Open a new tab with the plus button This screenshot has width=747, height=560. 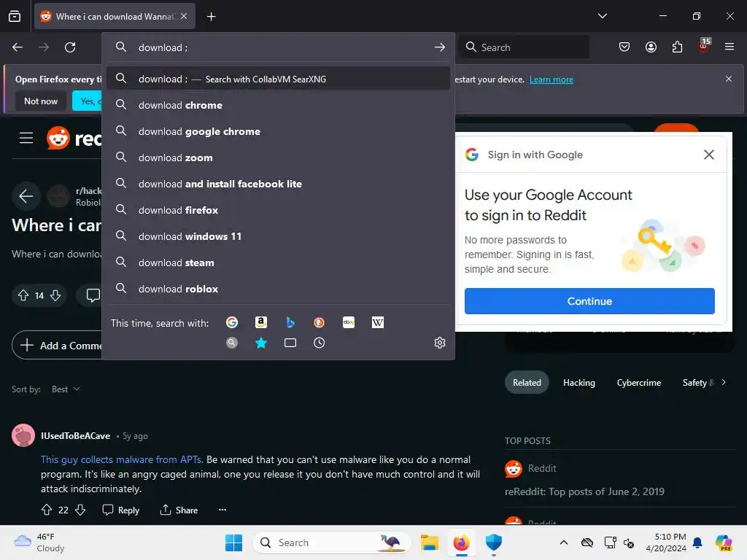(211, 17)
